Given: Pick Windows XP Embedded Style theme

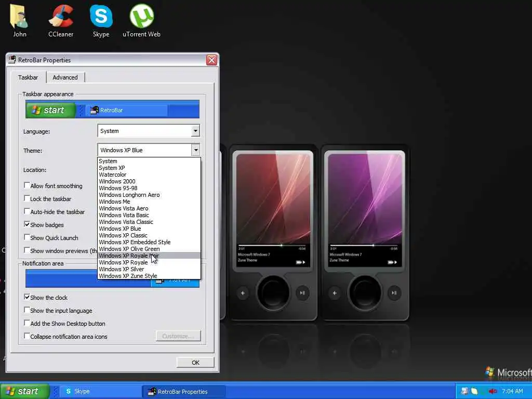Looking at the screenshot, I should coord(149,242).
